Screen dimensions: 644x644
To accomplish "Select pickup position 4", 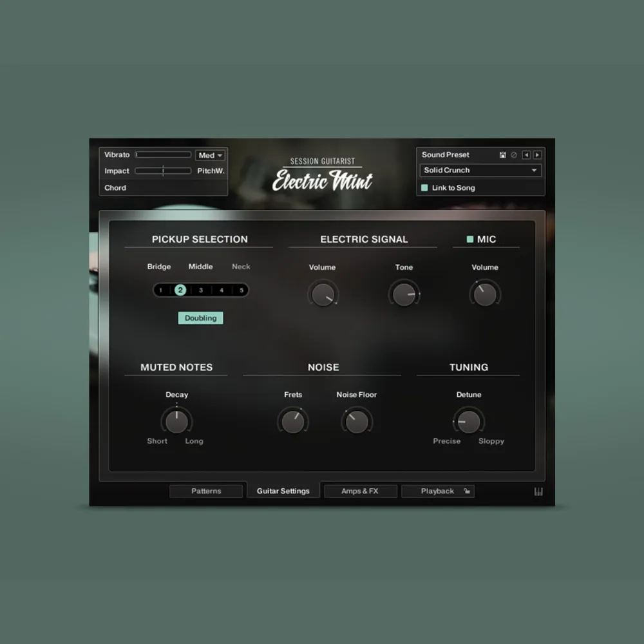I will coord(222,290).
